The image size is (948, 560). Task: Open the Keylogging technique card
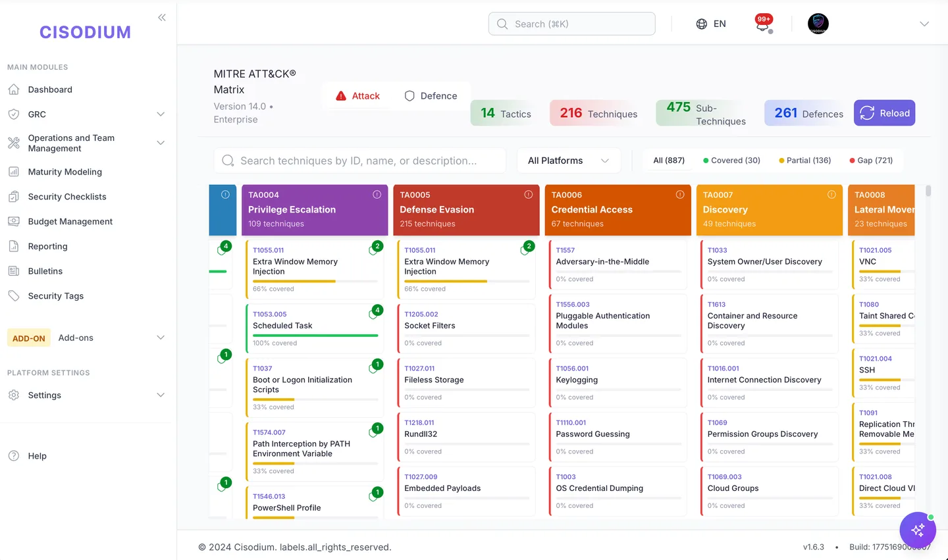coord(617,382)
